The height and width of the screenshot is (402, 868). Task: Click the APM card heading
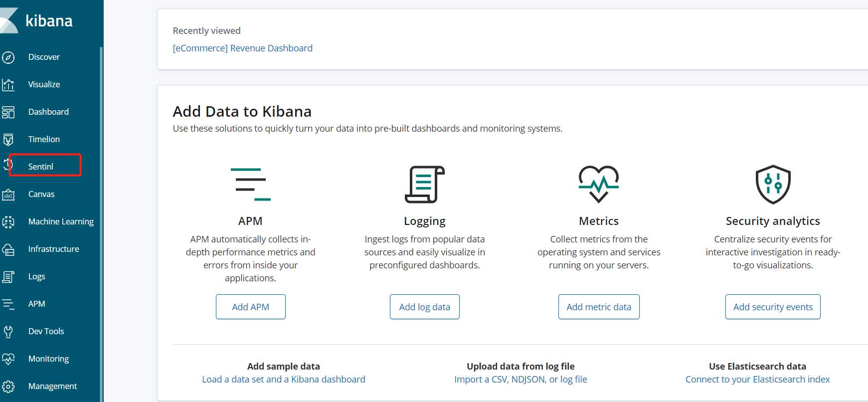pos(250,221)
